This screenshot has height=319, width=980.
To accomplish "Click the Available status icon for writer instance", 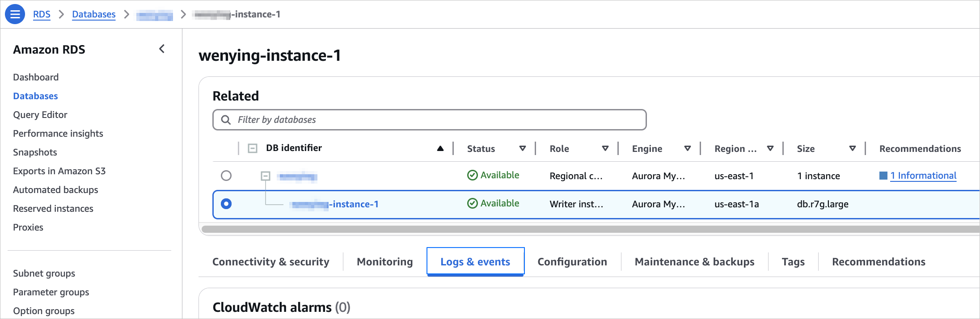I will pos(472,204).
